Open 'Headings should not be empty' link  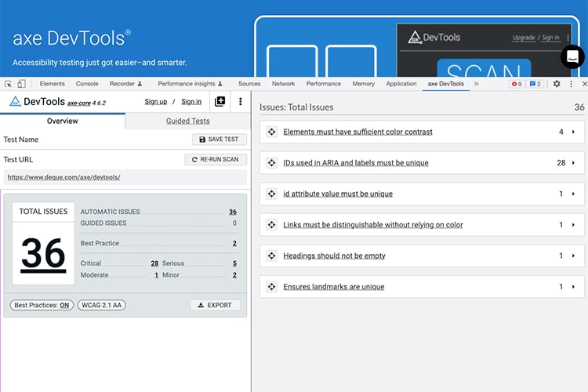tap(334, 256)
